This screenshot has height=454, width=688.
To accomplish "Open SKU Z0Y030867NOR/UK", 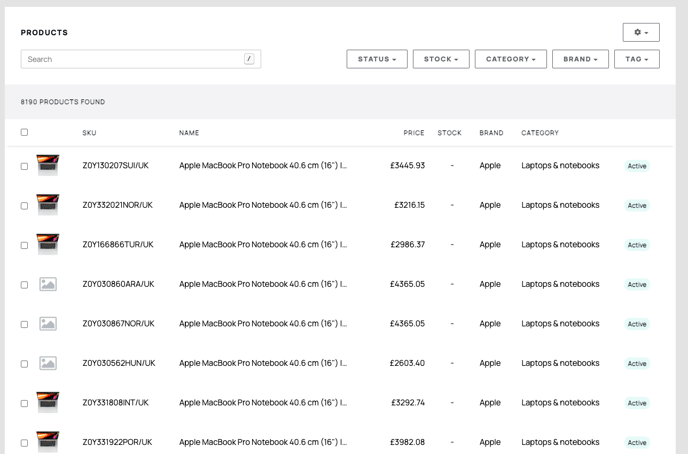I will pyautogui.click(x=118, y=323).
